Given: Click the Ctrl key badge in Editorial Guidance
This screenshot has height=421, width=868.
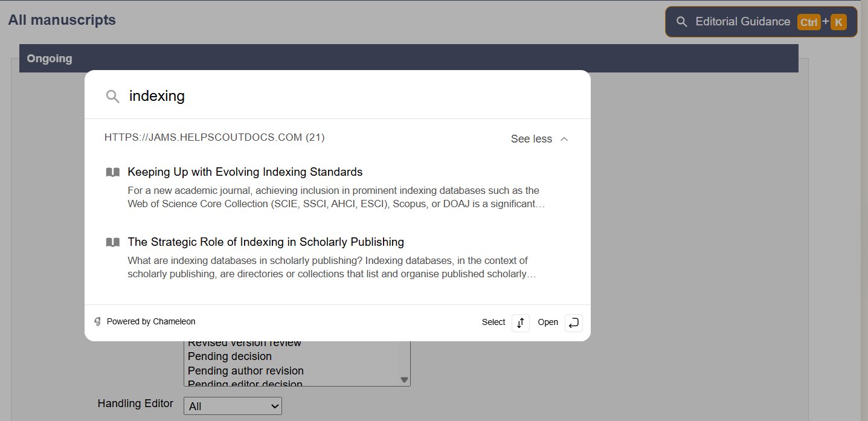Looking at the screenshot, I should 808,22.
